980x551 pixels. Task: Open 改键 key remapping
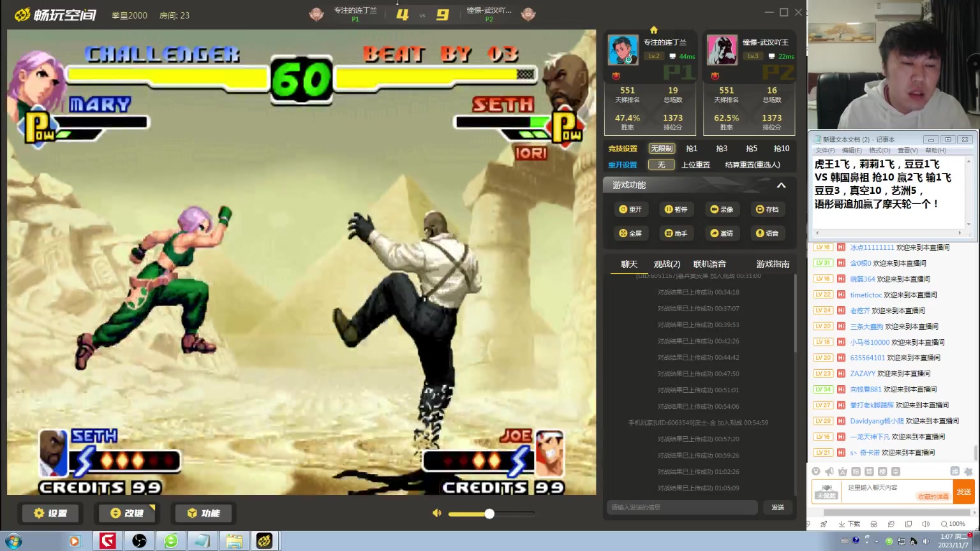126,513
